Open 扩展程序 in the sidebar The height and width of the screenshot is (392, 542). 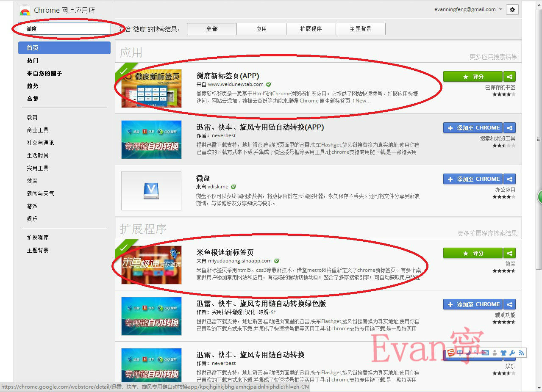pos(38,237)
